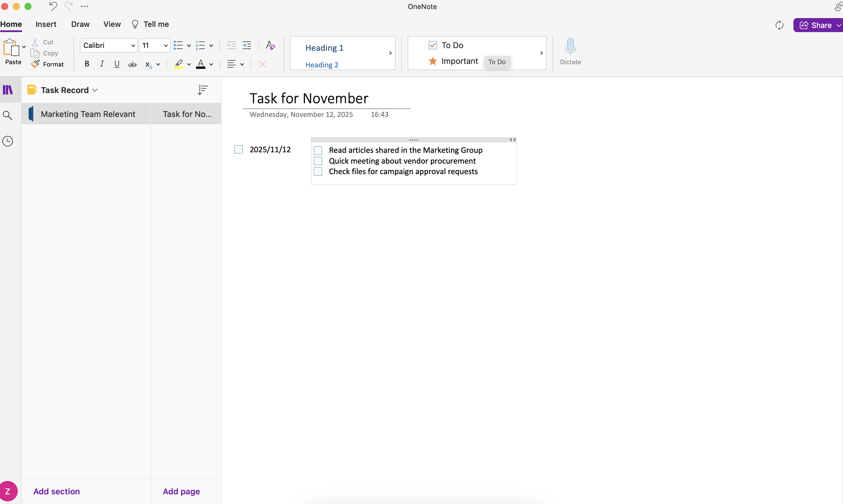Toggle Bold formatting

pyautogui.click(x=87, y=64)
